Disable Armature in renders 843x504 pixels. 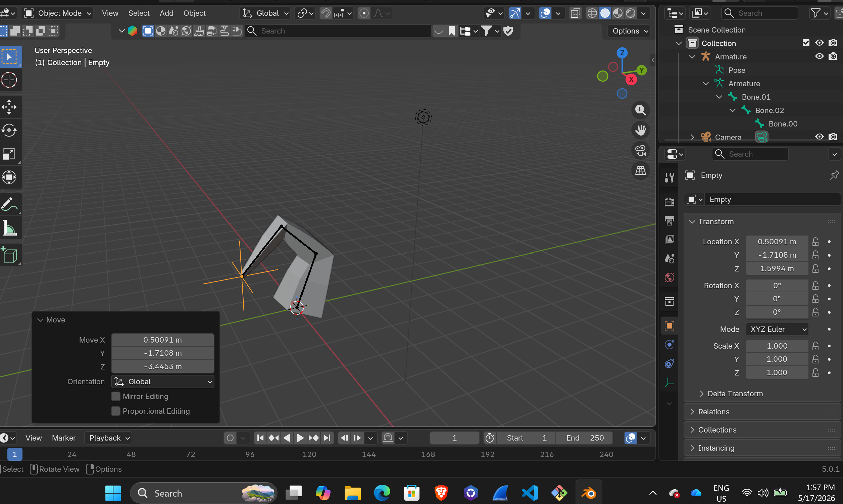coord(833,56)
